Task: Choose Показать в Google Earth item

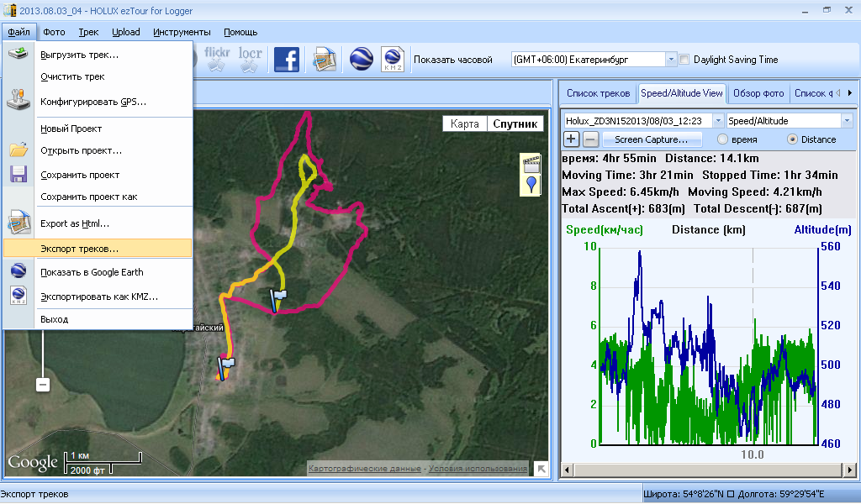Action: (98, 272)
